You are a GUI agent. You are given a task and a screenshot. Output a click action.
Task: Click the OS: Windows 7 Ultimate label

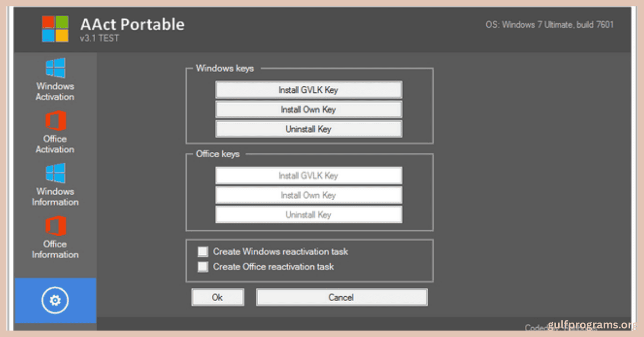tap(551, 24)
